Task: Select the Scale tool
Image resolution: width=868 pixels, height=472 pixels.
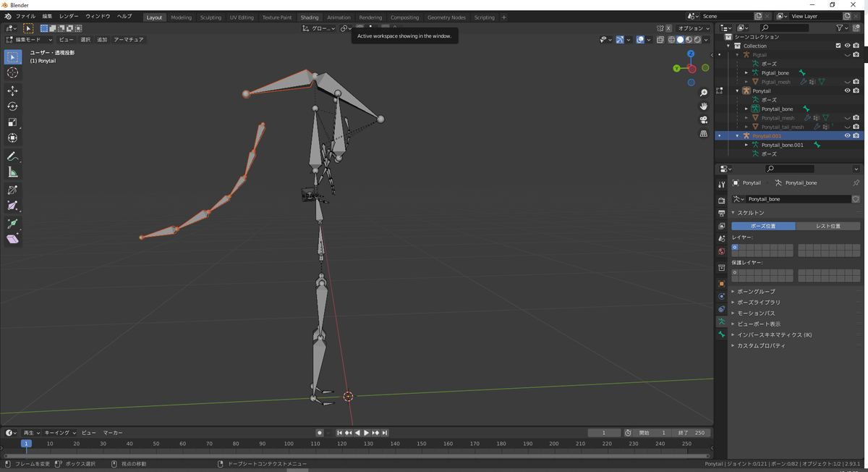Action: click(x=13, y=122)
